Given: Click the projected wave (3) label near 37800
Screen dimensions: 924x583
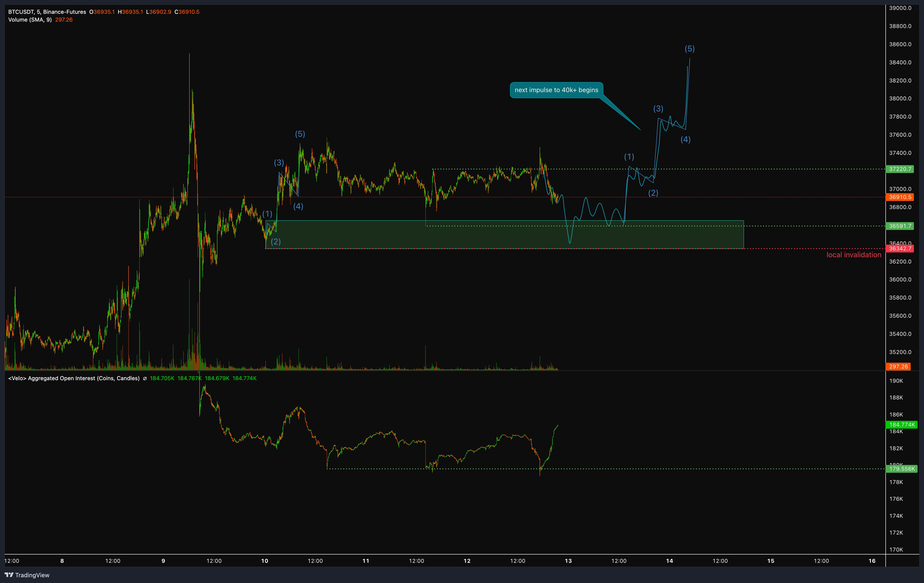Looking at the screenshot, I should tap(658, 109).
